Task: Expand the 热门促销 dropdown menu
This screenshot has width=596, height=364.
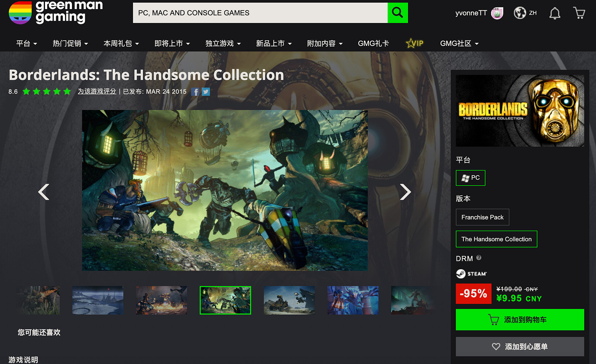Action: click(70, 44)
